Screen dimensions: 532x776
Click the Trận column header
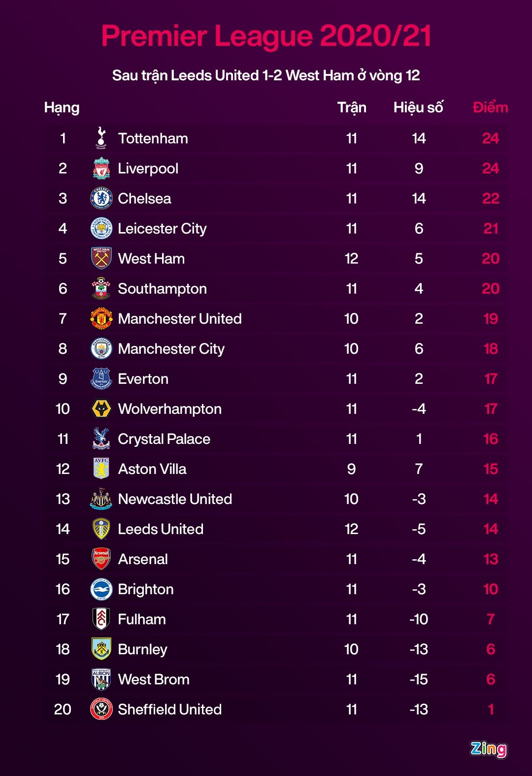(352, 107)
